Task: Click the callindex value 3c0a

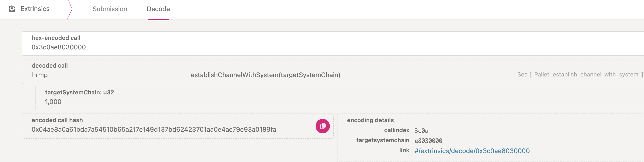Action: click(421, 131)
